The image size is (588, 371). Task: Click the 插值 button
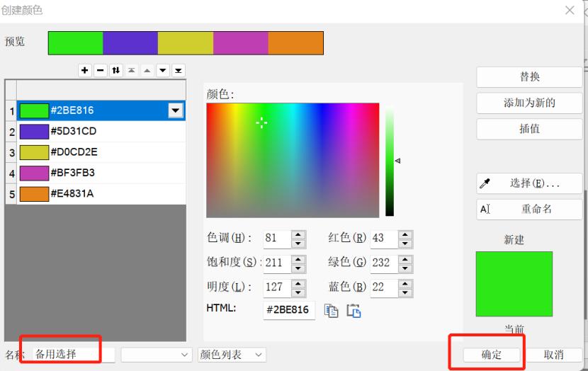click(x=529, y=129)
